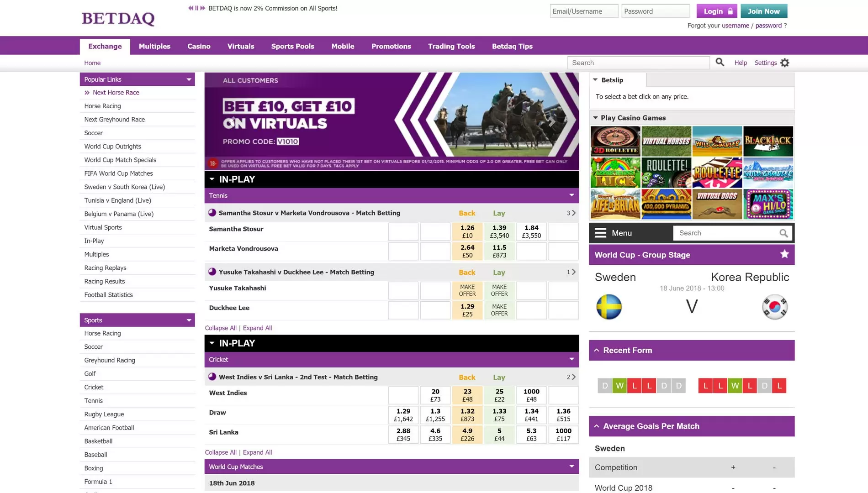Open the 3D Roulette casino game
This screenshot has width=868, height=493.
[615, 141]
